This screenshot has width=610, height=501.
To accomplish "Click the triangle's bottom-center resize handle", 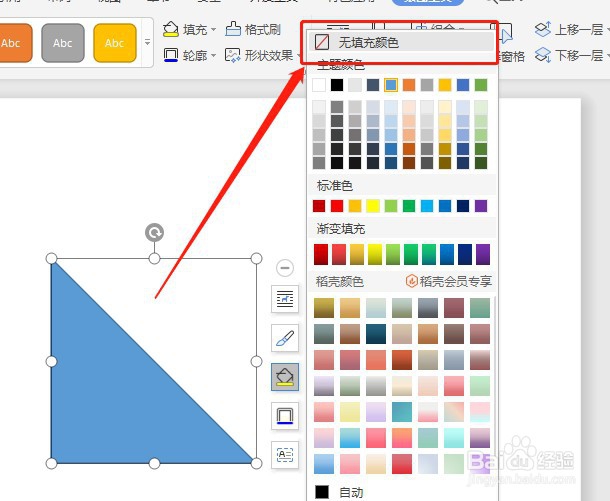I will pyautogui.click(x=154, y=463).
